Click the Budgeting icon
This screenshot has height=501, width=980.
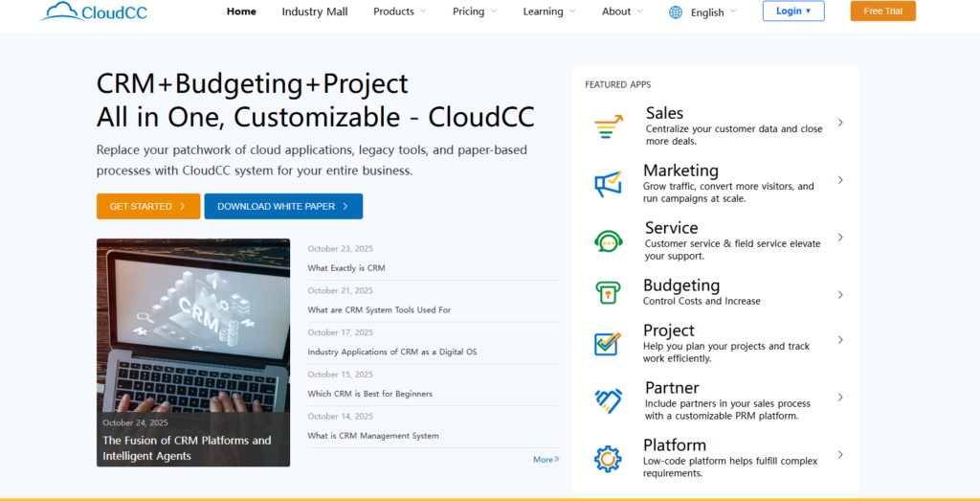click(x=608, y=292)
